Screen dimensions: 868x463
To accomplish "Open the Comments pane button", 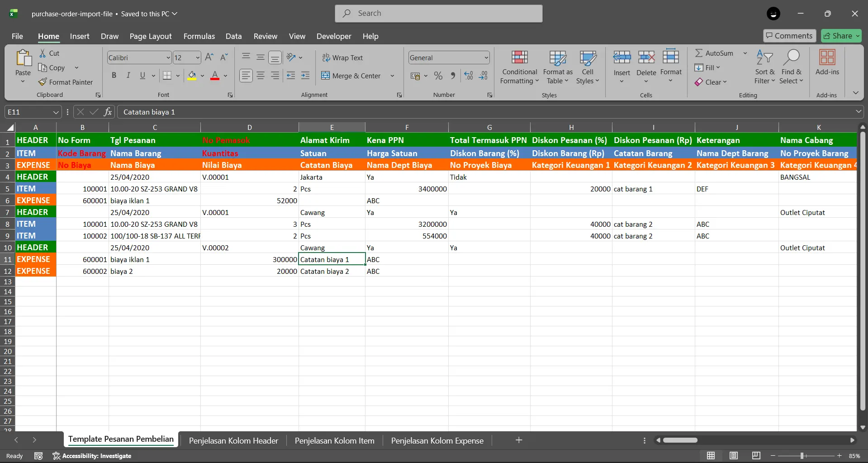I will pos(789,36).
